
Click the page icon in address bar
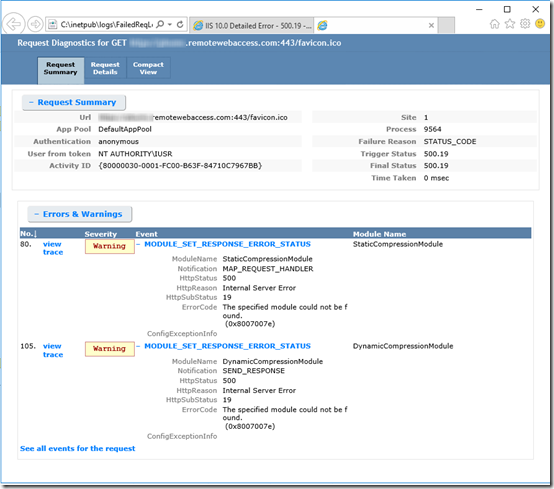(x=53, y=24)
